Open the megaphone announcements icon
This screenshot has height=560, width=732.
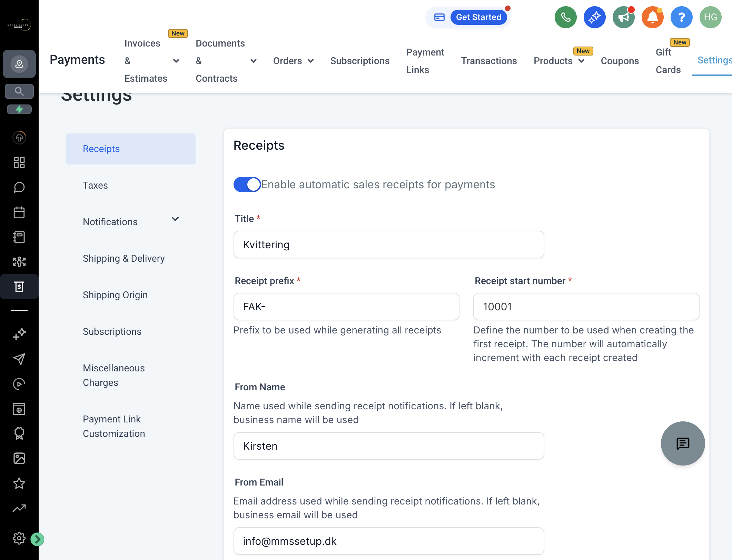point(623,17)
